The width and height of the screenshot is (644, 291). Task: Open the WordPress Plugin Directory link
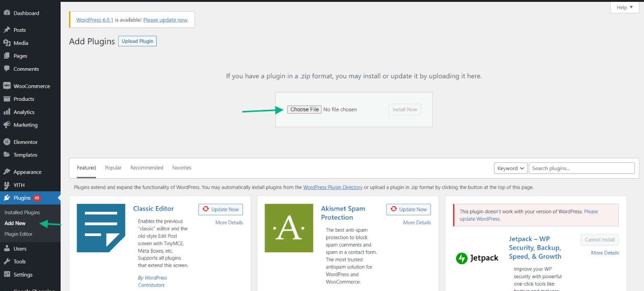[332, 188]
